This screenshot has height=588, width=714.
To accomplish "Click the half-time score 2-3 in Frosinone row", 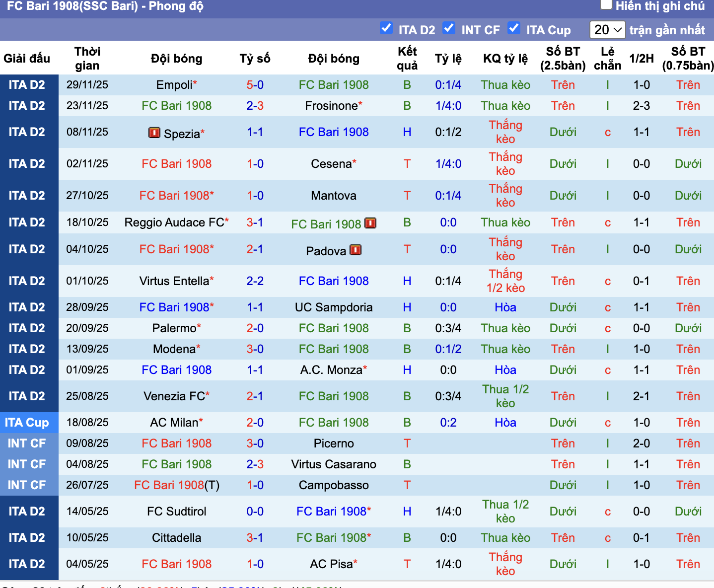I will (x=642, y=106).
